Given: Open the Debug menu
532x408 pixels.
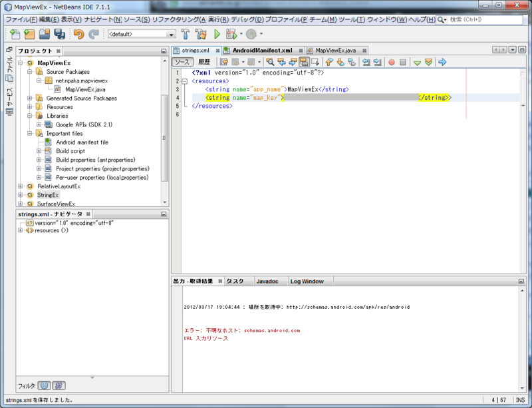Looking at the screenshot, I should click(x=247, y=20).
